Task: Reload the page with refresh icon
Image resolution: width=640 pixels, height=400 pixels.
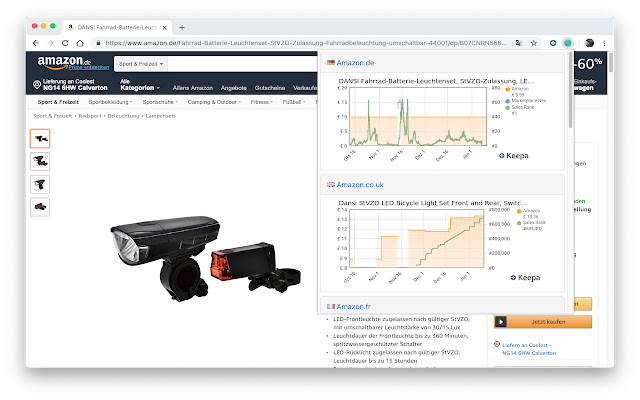Action: pos(65,43)
